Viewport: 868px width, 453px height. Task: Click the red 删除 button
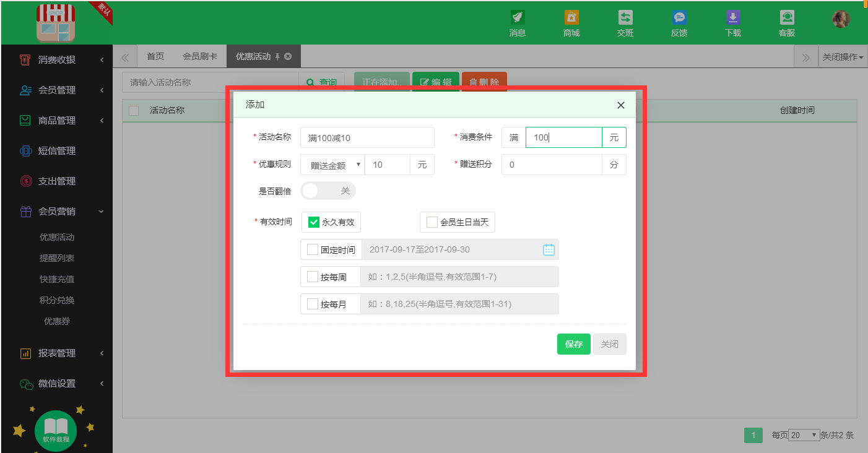point(484,82)
